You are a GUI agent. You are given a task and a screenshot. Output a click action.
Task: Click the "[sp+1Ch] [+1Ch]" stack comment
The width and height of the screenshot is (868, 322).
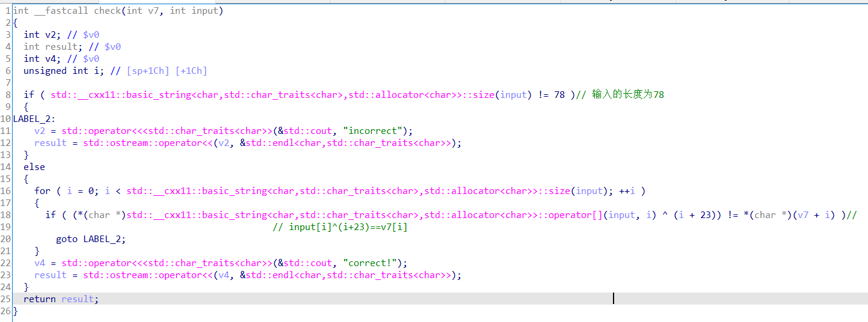(x=167, y=71)
